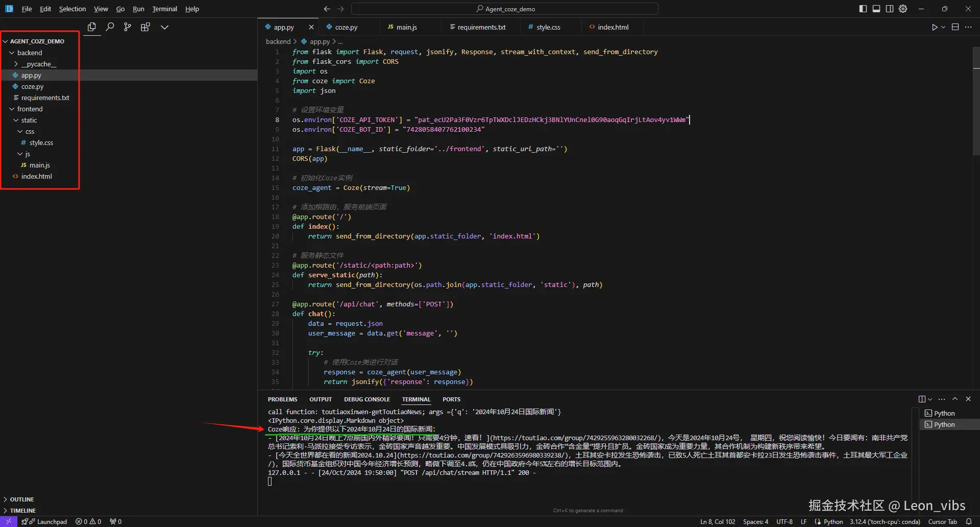Open the Terminal menu

click(164, 9)
